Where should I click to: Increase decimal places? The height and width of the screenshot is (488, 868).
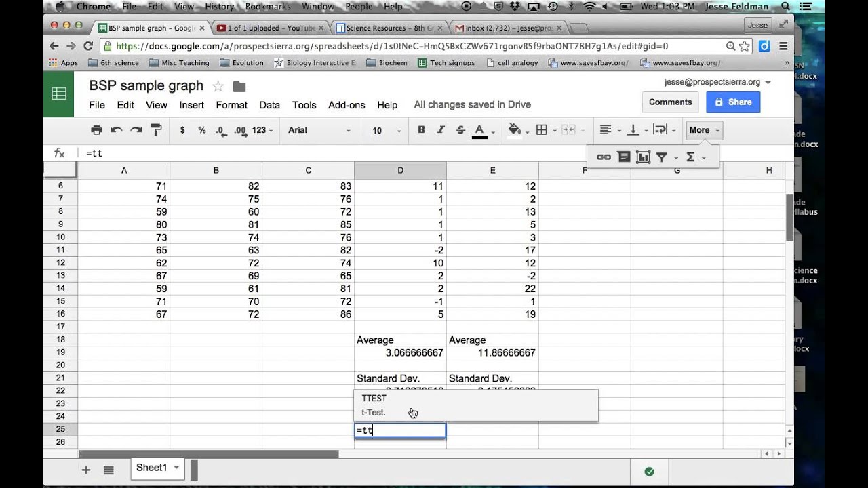pos(240,130)
